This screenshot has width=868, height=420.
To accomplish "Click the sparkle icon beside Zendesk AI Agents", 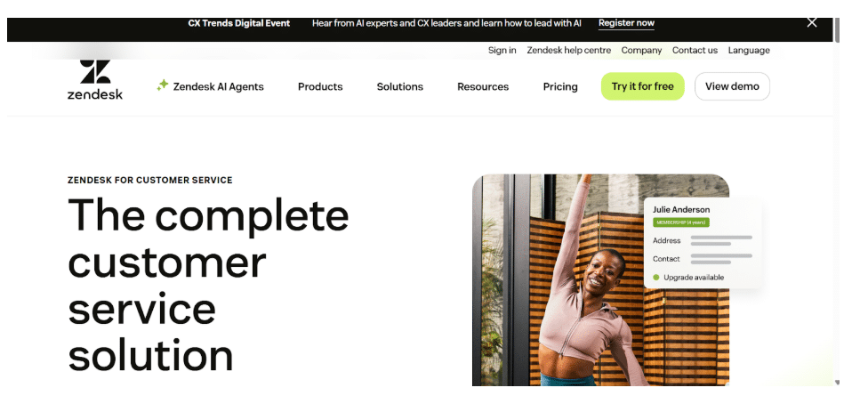I will [x=162, y=85].
